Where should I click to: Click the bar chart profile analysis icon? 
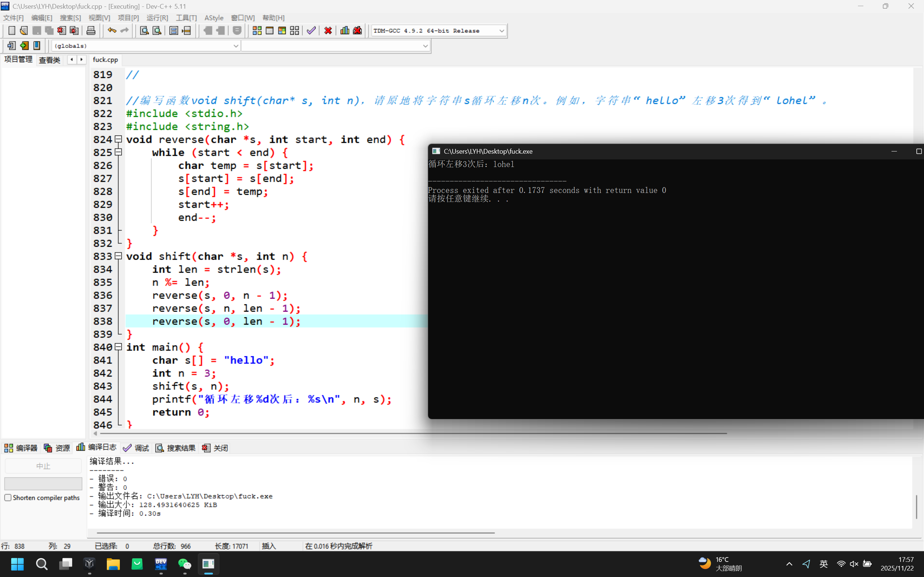345,31
